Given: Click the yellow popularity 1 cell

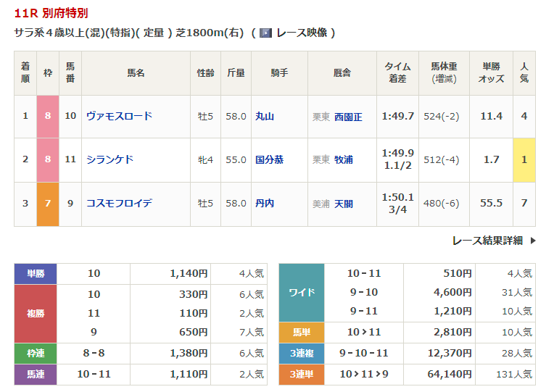Looking at the screenshot, I should pos(524,159).
